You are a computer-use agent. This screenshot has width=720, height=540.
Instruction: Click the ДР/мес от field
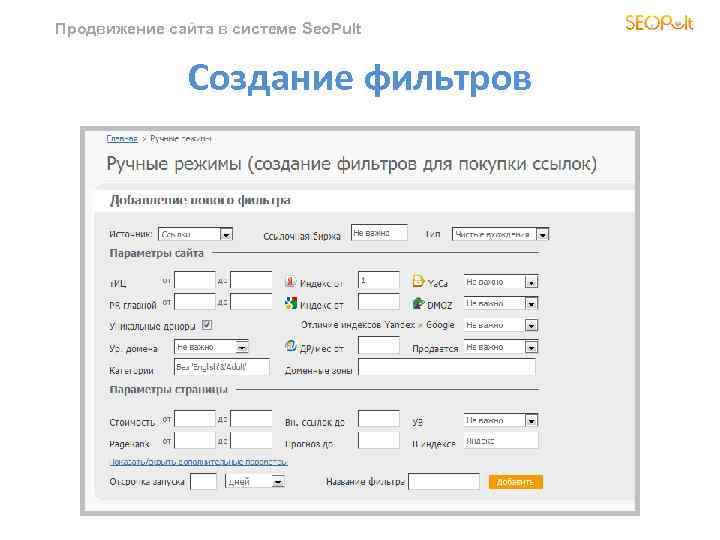379,345
